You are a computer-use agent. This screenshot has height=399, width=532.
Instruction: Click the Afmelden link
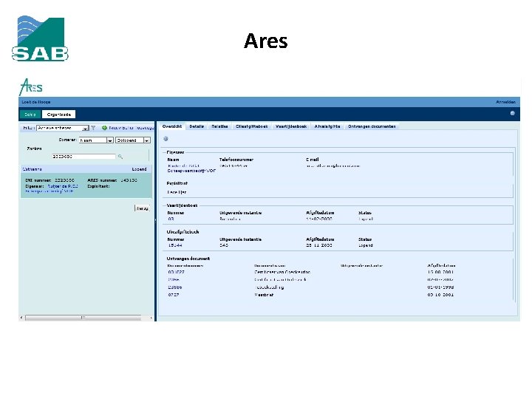tap(505, 102)
